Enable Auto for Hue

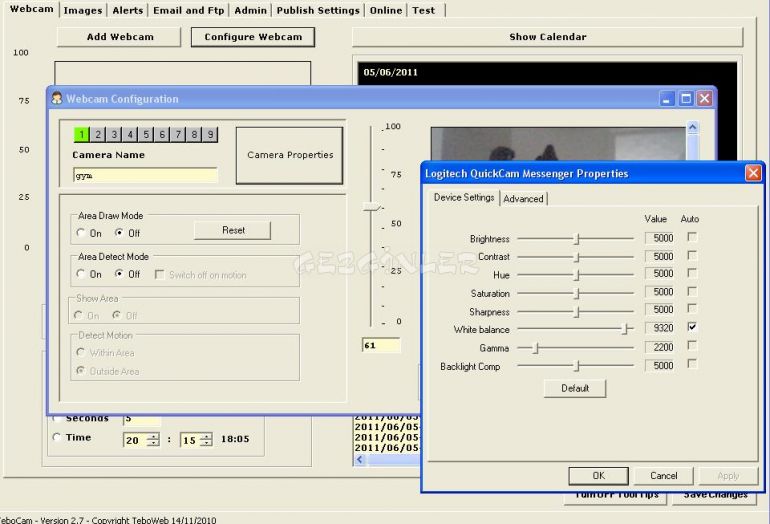(692, 273)
